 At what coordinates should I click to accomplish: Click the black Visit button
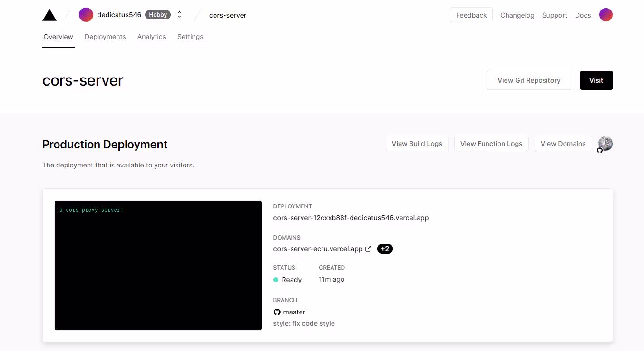tap(596, 80)
